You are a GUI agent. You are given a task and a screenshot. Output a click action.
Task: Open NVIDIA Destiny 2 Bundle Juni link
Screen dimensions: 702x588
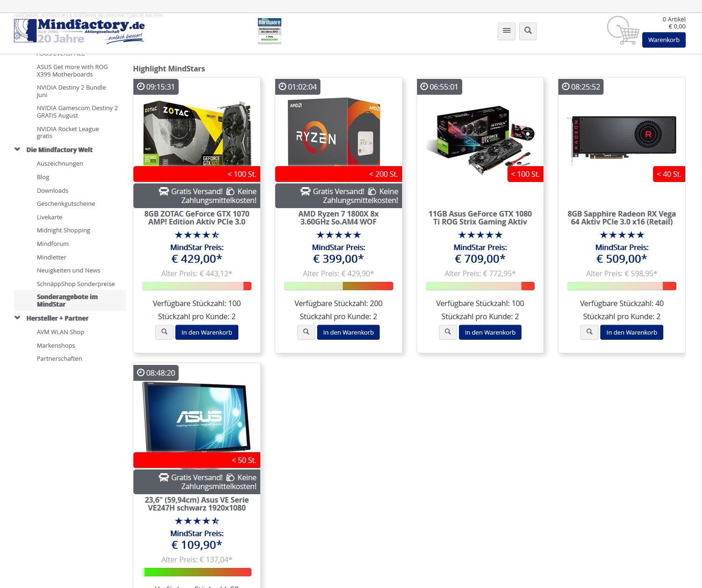tap(71, 91)
